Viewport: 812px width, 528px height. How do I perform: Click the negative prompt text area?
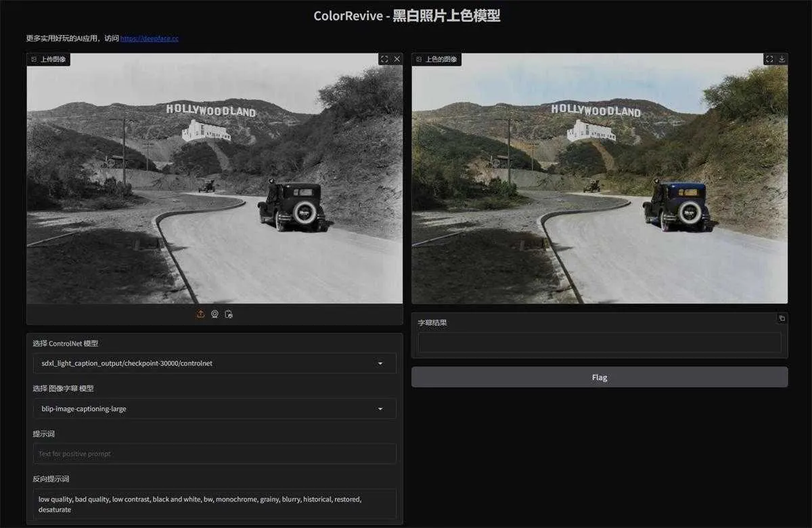pyautogui.click(x=214, y=504)
